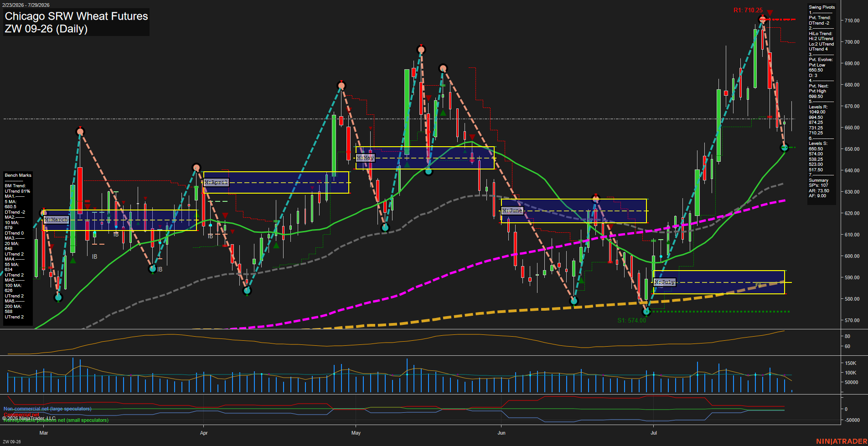This screenshot has height=446, width=868.
Task: Click the 150K volume axis label
Action: pyautogui.click(x=851, y=363)
